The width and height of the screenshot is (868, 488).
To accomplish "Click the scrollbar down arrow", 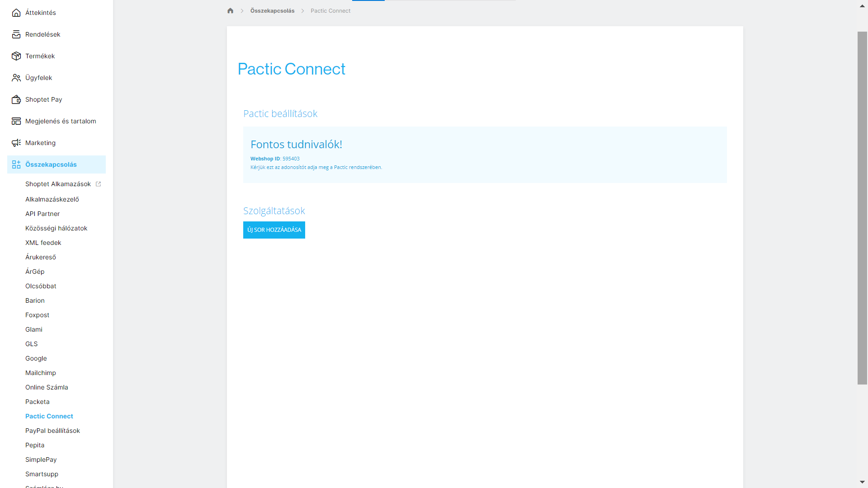I will pyautogui.click(x=862, y=482).
